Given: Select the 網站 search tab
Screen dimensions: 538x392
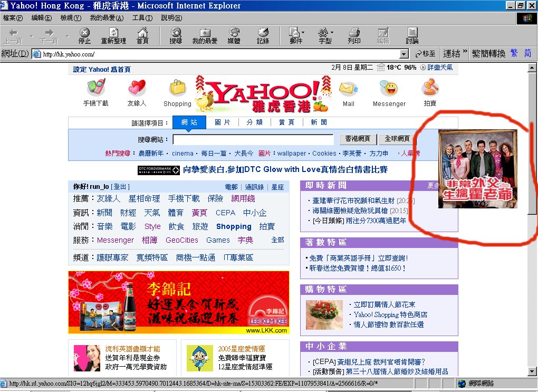Looking at the screenshot, I should click(189, 122).
